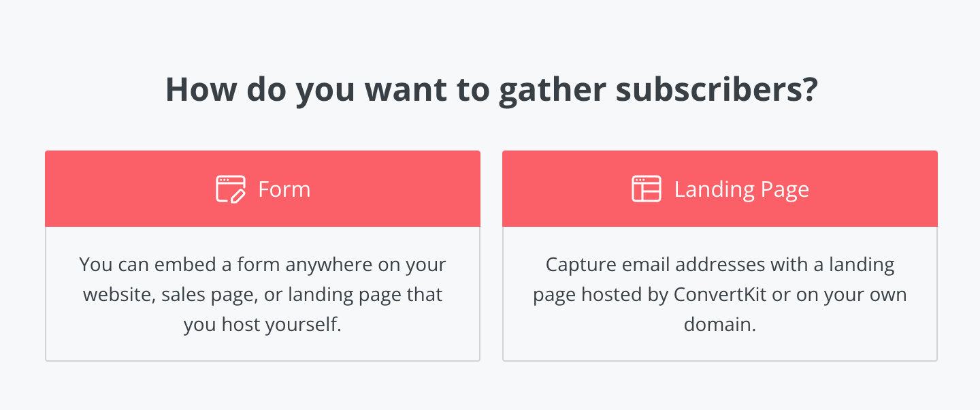Choose the Landing Page card description area
The width and height of the screenshot is (980, 410).
point(720,294)
